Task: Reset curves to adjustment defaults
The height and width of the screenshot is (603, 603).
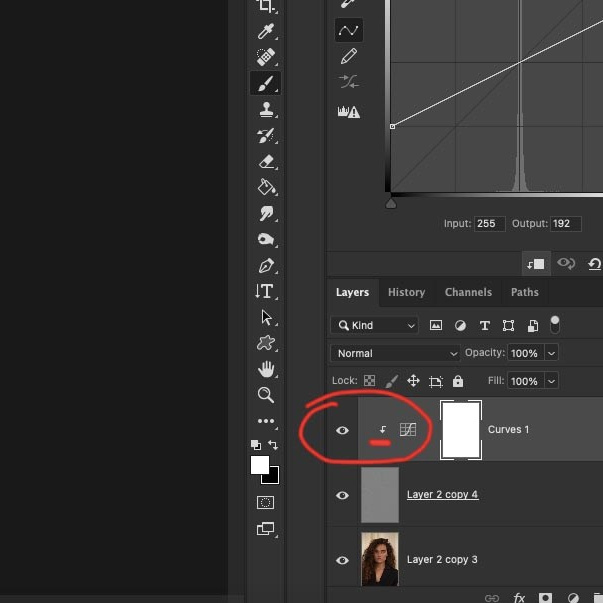Action: pos(595,264)
